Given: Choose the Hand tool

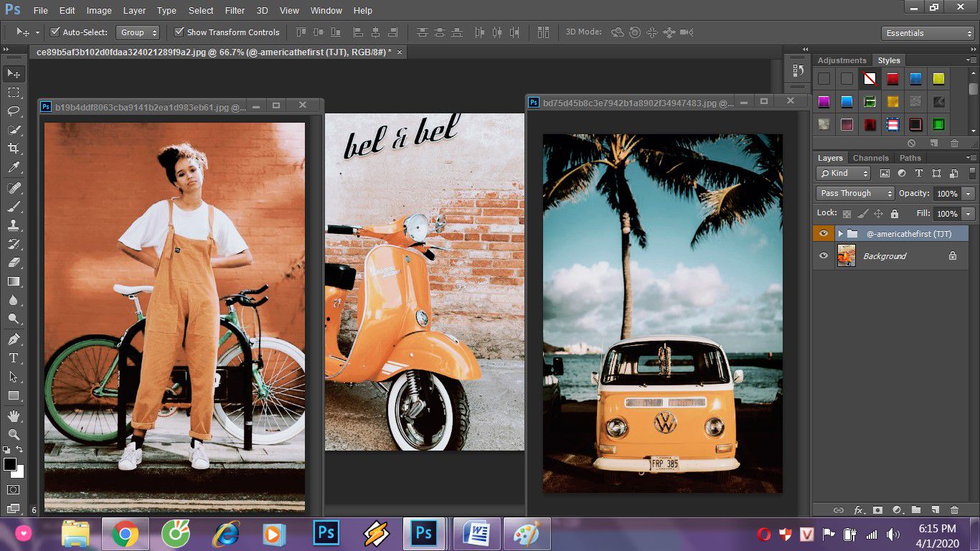Looking at the screenshot, I should coord(13,415).
